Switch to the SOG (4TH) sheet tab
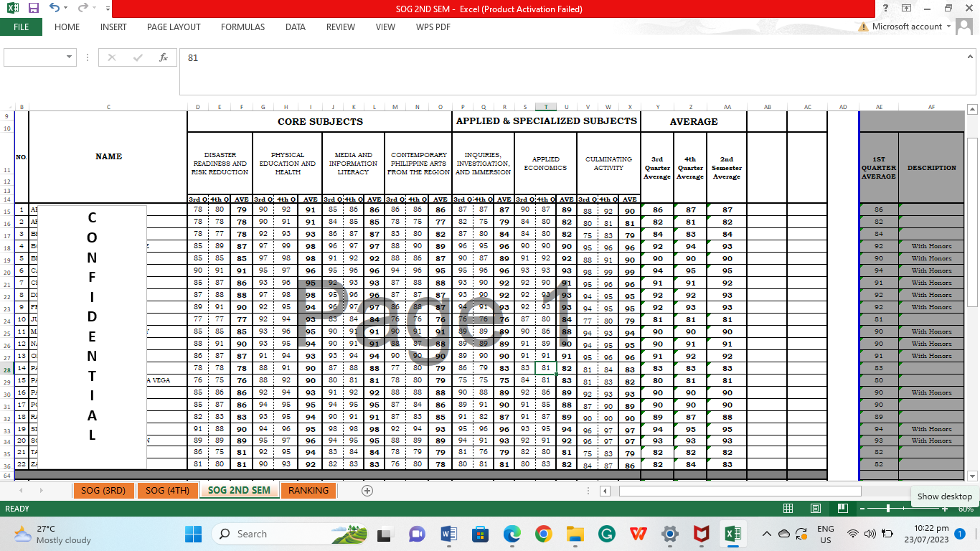 (x=167, y=491)
